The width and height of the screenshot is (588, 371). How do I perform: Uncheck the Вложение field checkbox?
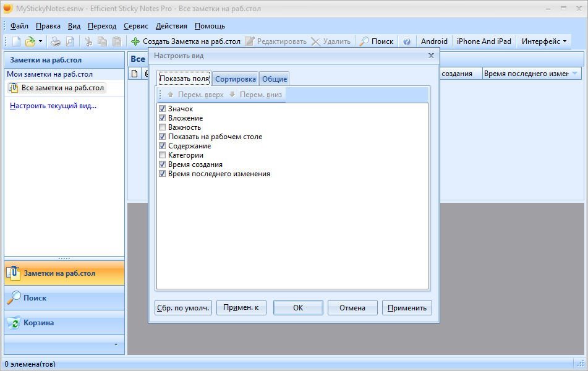(163, 118)
